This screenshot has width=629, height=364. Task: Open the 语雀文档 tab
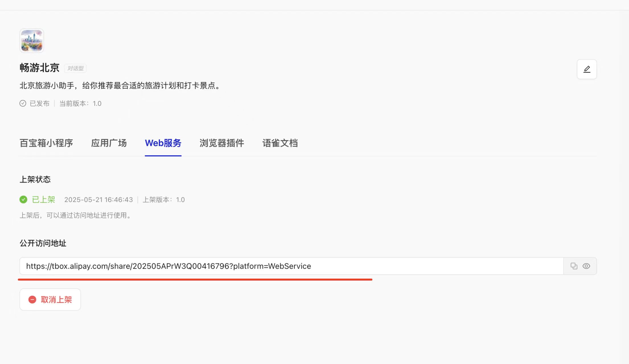[280, 143]
